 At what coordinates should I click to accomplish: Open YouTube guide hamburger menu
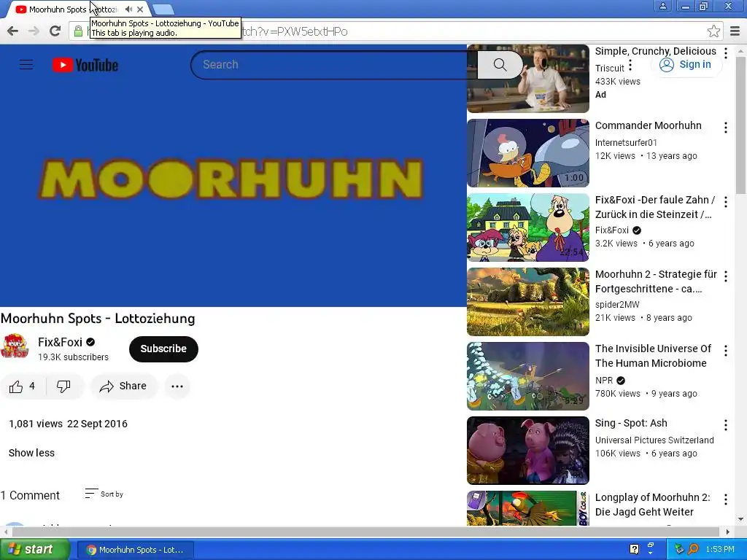click(26, 65)
